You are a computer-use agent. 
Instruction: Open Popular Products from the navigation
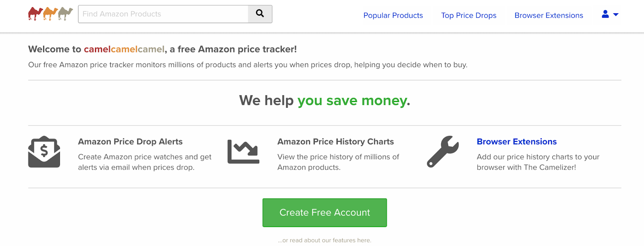point(393,15)
